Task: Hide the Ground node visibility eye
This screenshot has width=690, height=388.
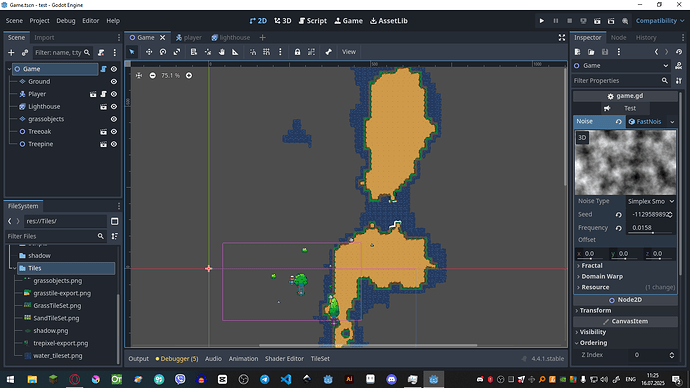Action: coord(114,81)
